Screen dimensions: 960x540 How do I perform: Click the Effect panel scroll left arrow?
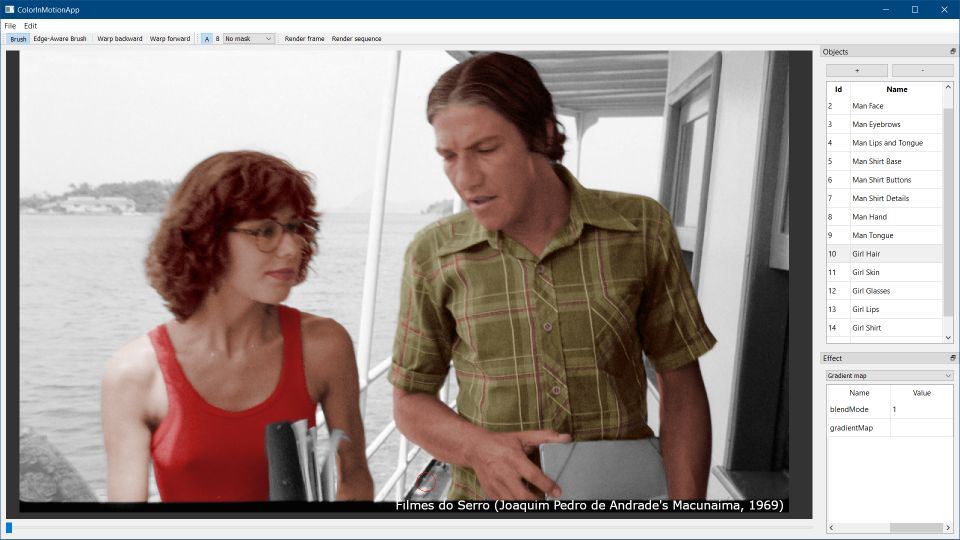[831, 528]
